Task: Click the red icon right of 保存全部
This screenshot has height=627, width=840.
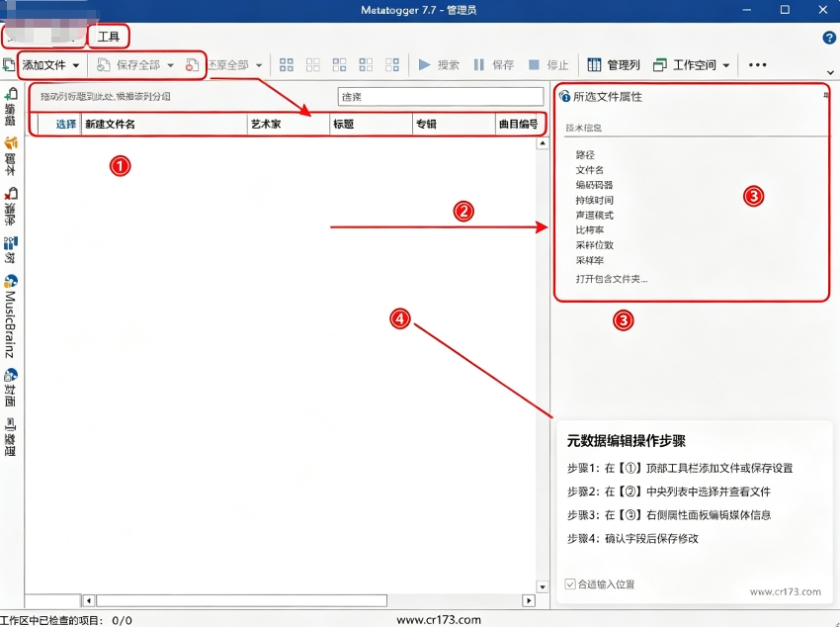Action: tap(192, 65)
